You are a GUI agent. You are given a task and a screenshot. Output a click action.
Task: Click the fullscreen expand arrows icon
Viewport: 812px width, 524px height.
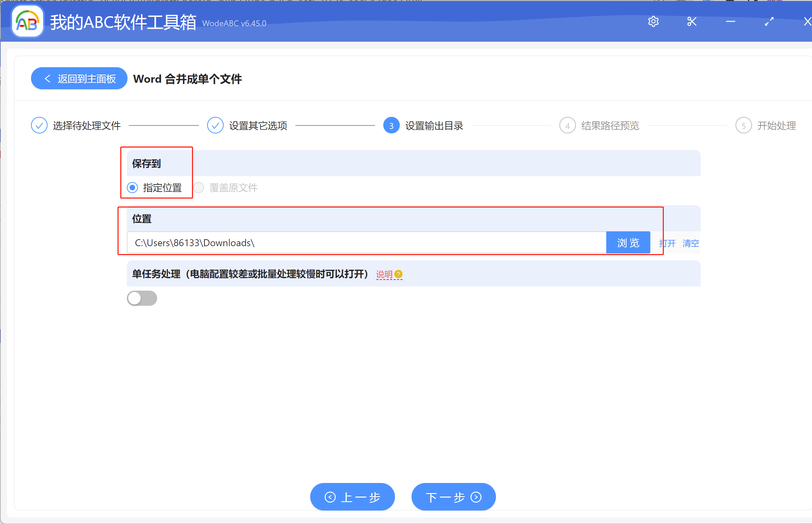pos(769,21)
